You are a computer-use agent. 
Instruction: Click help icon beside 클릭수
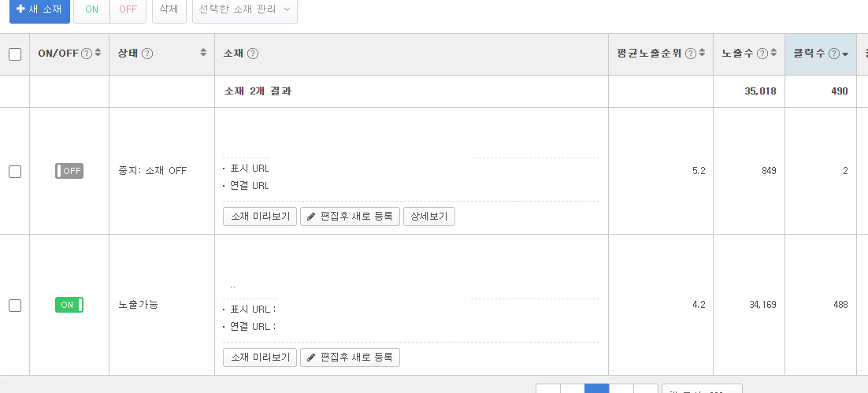[833, 54]
